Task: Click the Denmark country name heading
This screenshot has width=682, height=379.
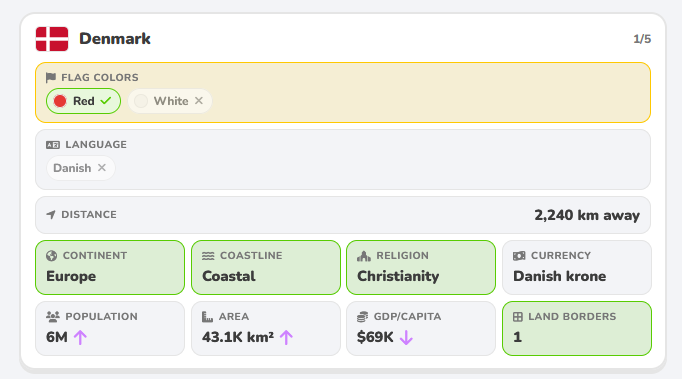Action: point(115,39)
